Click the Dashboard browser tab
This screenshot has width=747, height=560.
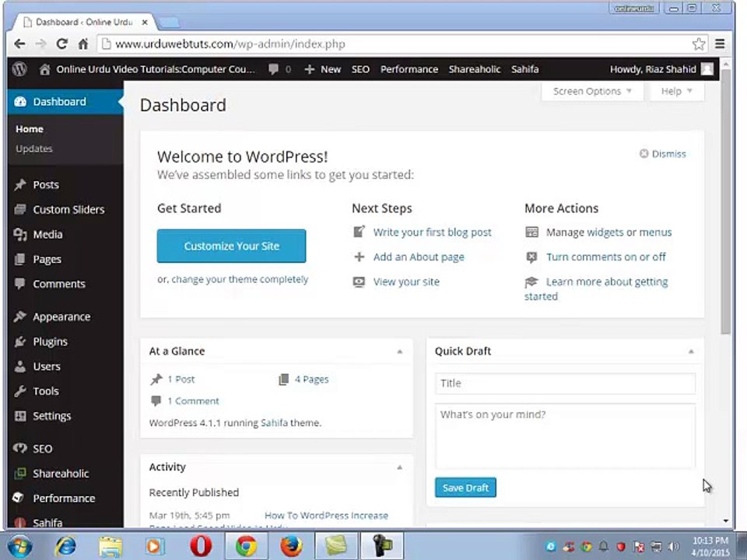(x=84, y=22)
